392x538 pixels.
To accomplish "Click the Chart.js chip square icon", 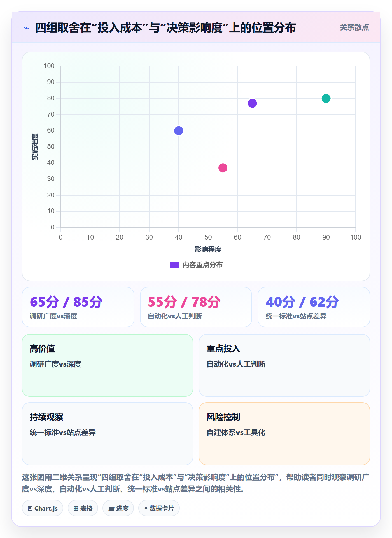I will tap(30, 509).
